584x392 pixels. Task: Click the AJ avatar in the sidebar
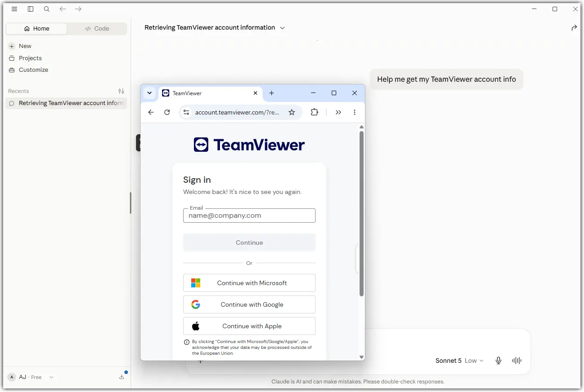click(x=12, y=377)
